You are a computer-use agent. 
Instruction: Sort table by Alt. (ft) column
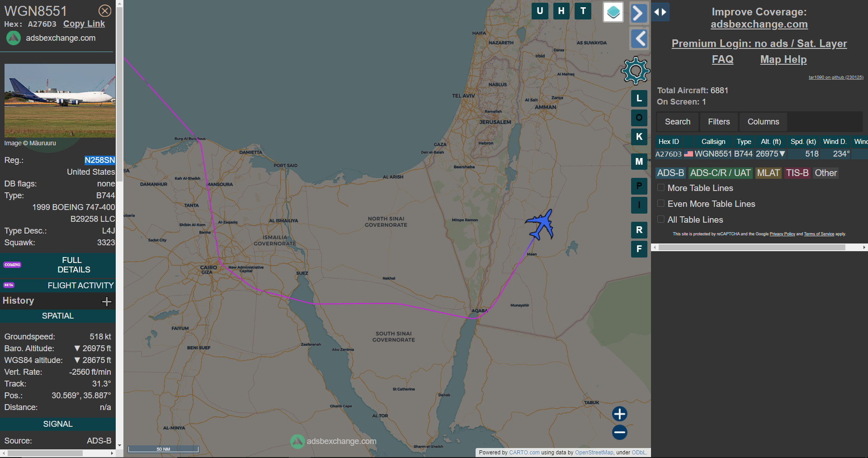click(x=771, y=142)
